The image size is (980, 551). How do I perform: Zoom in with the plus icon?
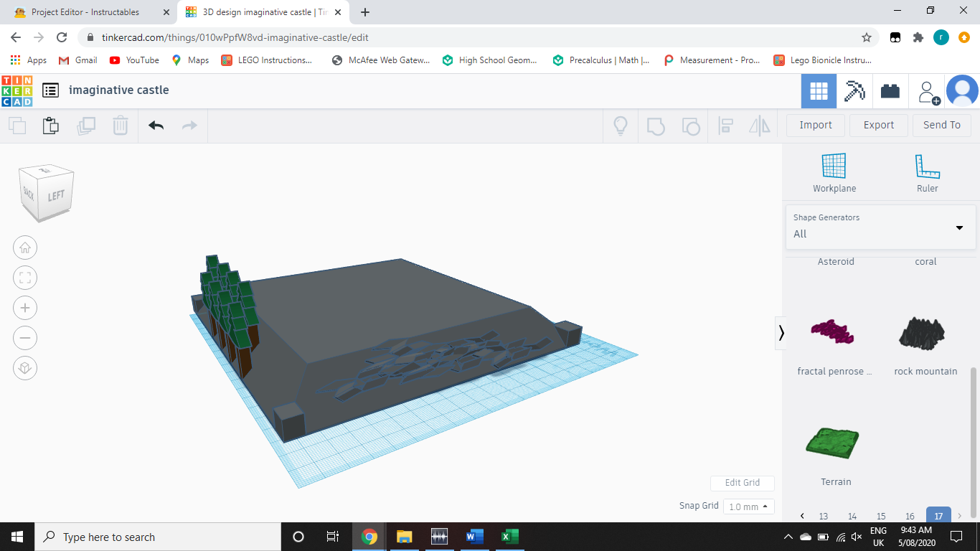[x=25, y=309]
